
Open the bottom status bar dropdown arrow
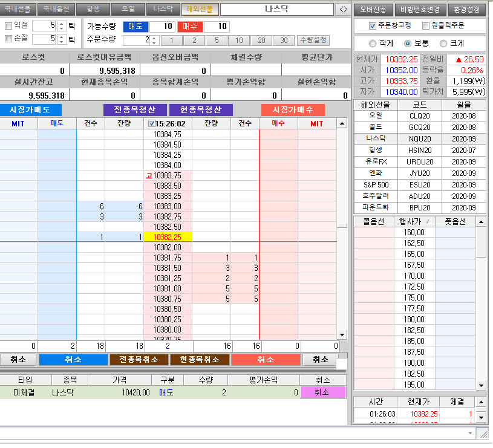click(x=470, y=433)
